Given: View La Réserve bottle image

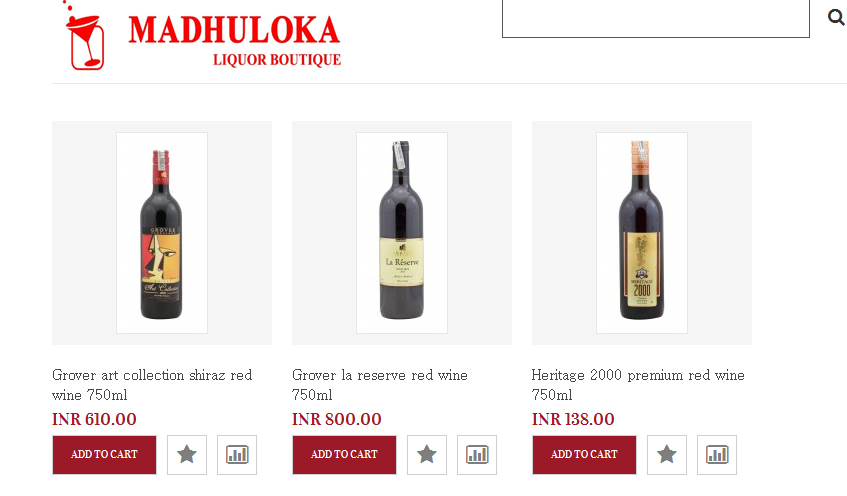Looking at the screenshot, I should [402, 233].
